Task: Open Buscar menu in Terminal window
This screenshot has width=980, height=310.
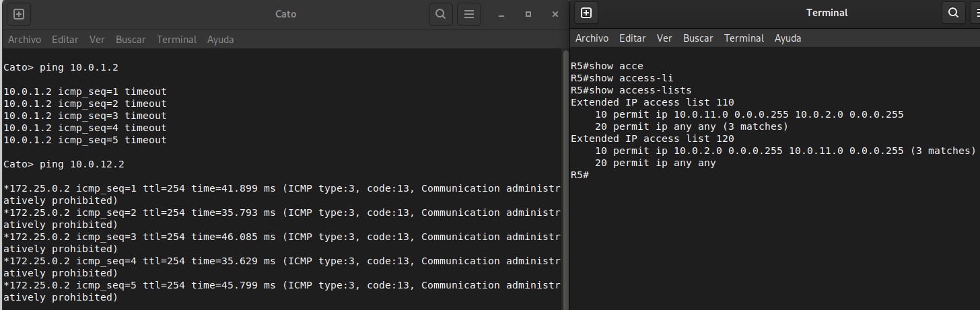Action: tap(698, 38)
